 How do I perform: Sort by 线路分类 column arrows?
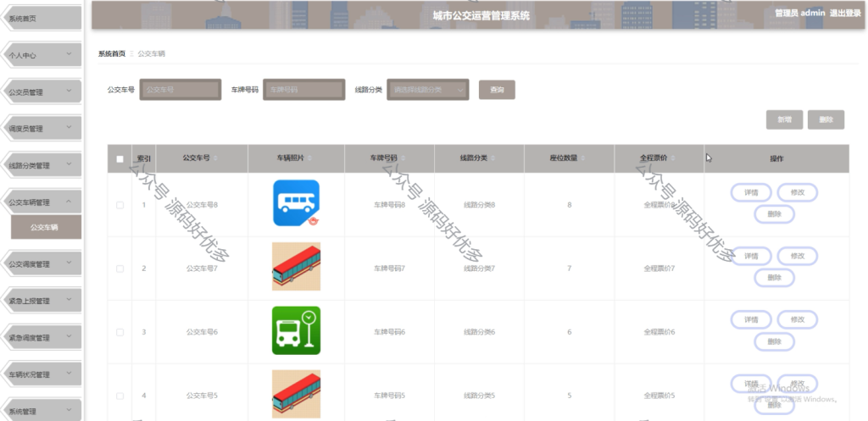tap(492, 158)
